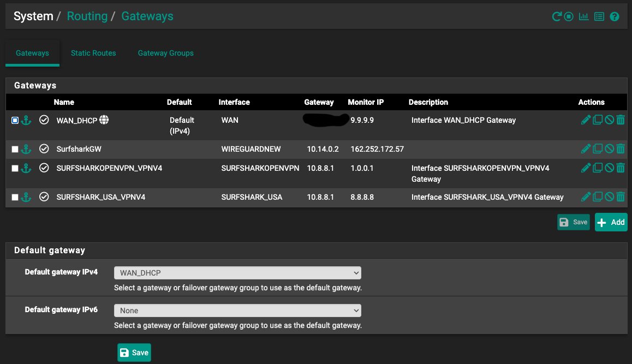Click monitor IP 8.8.8.8
Screen dimensions: 632x364
coord(362,197)
